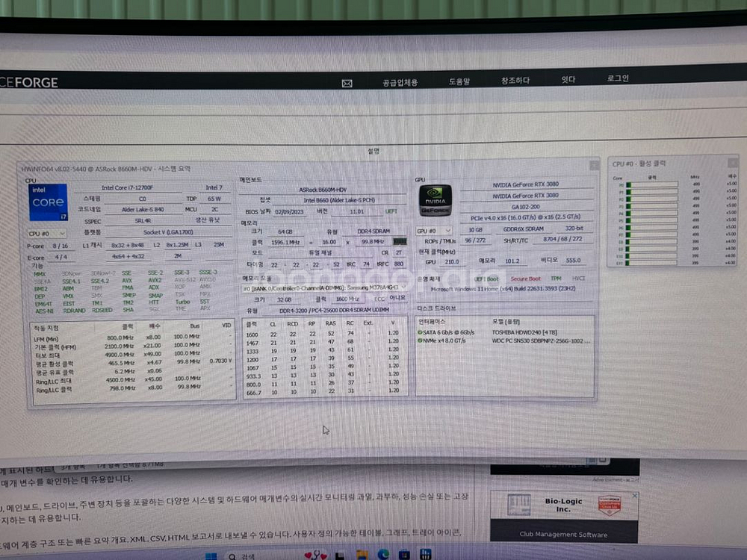Click the NVIDIA GeForce logo
Viewport: 747px width, 560px height.
point(435,200)
